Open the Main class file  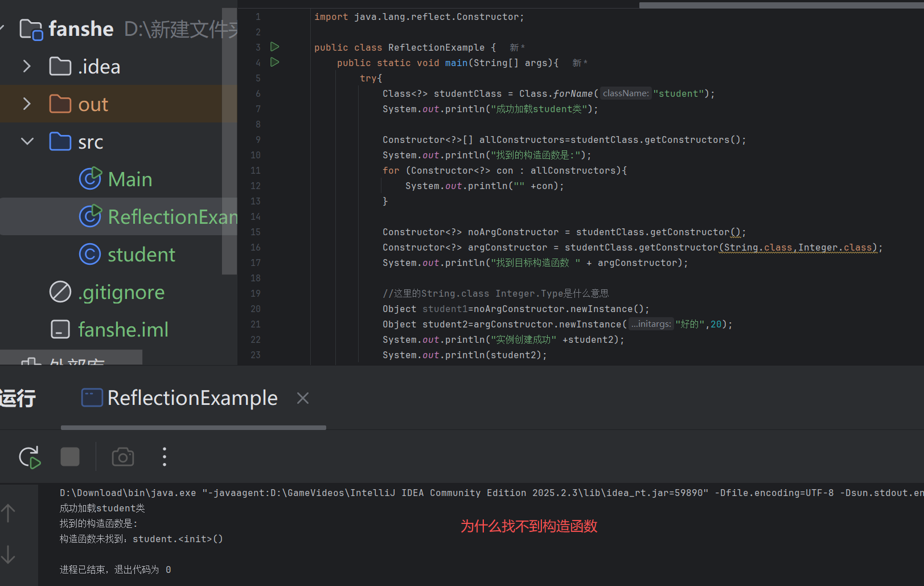130,179
